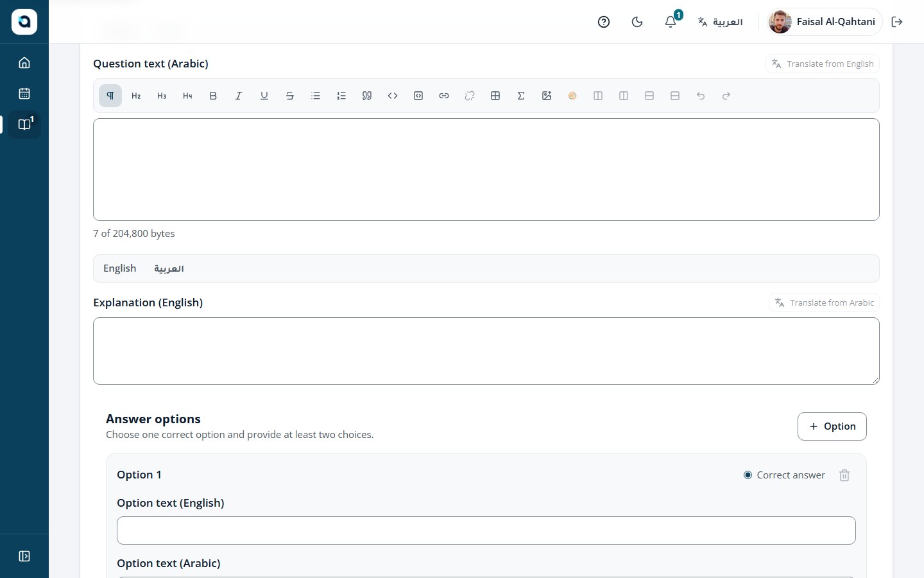Click the orange round icon in the editor toolbar
Image resolution: width=924 pixels, height=578 pixels.
pyautogui.click(x=572, y=96)
